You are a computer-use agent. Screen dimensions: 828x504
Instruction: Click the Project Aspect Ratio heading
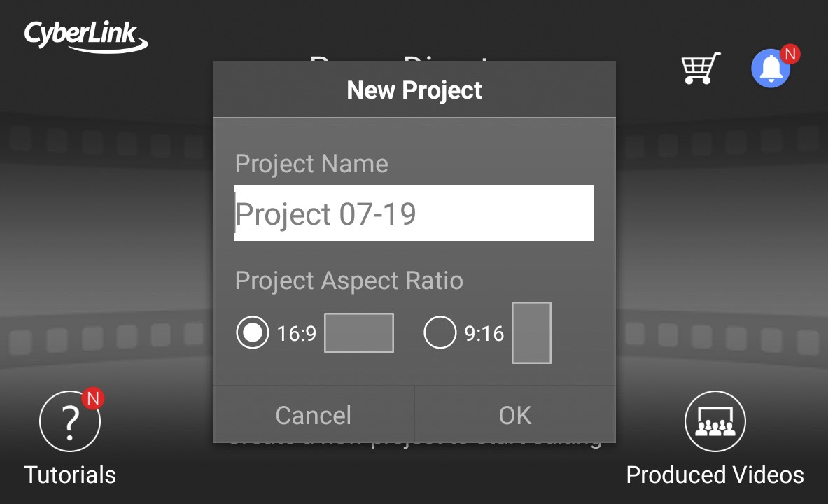(349, 281)
